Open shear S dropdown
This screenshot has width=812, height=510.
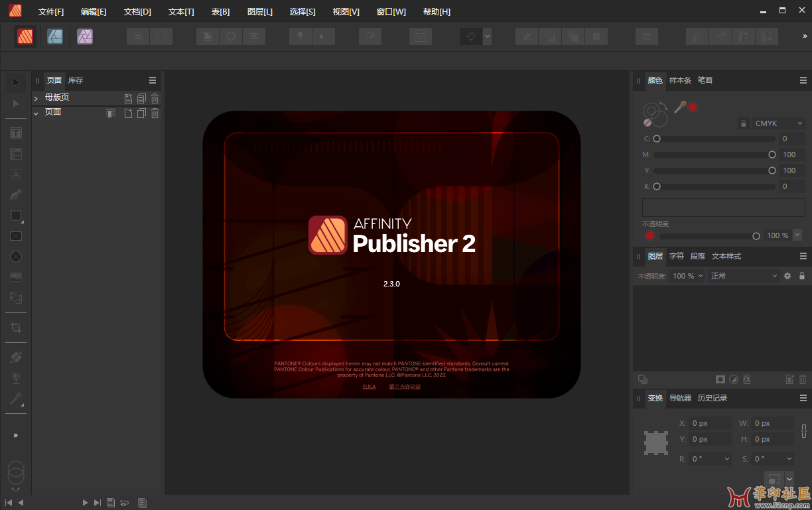[x=789, y=459]
